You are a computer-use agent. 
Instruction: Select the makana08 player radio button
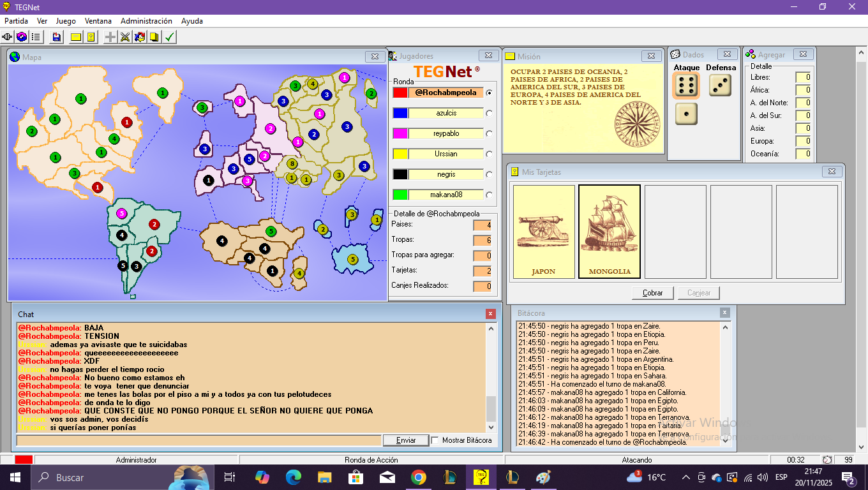[490, 195]
